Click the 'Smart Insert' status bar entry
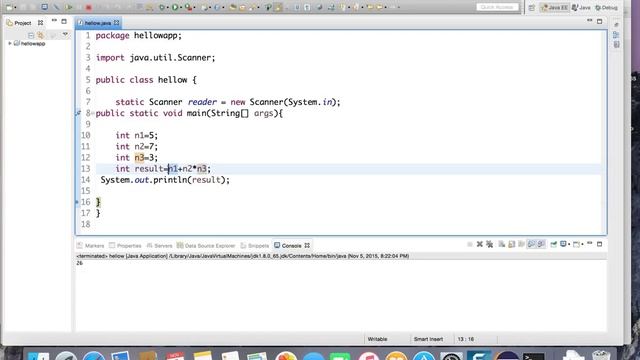The height and width of the screenshot is (360, 640). click(x=428, y=339)
